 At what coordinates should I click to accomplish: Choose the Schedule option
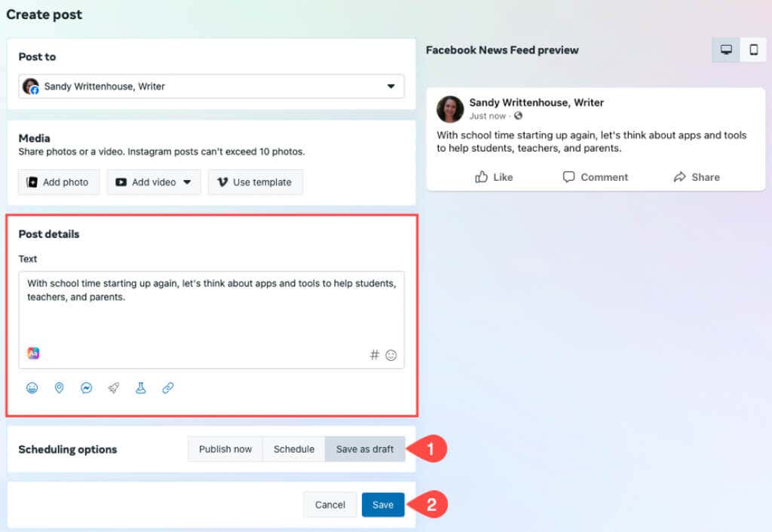294,449
